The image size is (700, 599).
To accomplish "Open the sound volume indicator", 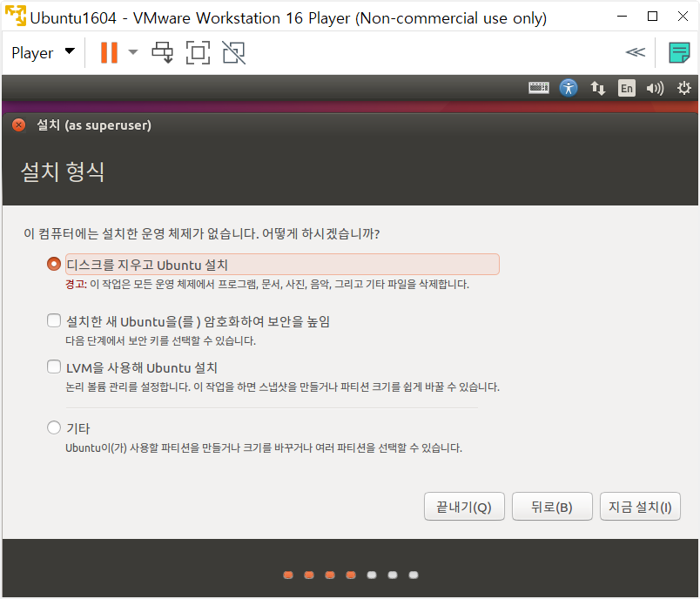I will pos(655,89).
